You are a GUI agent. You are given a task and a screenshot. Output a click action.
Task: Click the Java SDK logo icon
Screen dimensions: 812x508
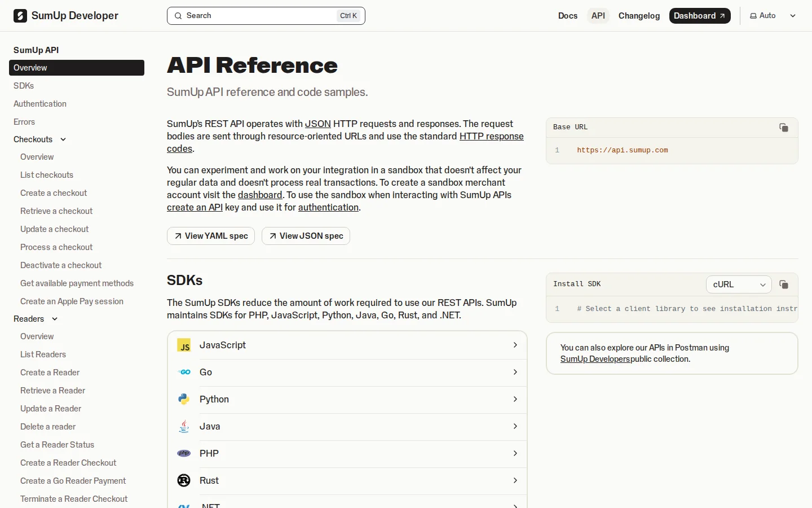(184, 427)
